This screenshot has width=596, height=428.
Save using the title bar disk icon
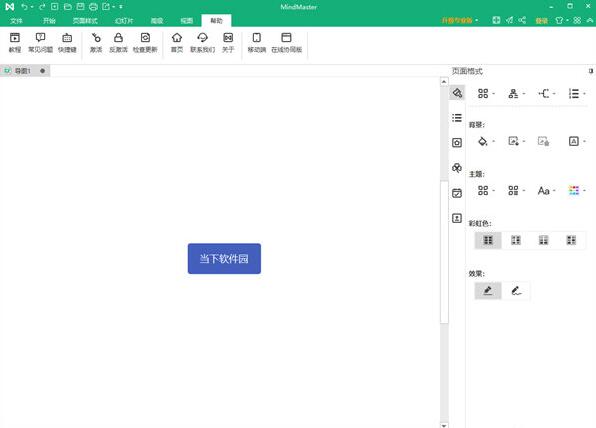80,7
